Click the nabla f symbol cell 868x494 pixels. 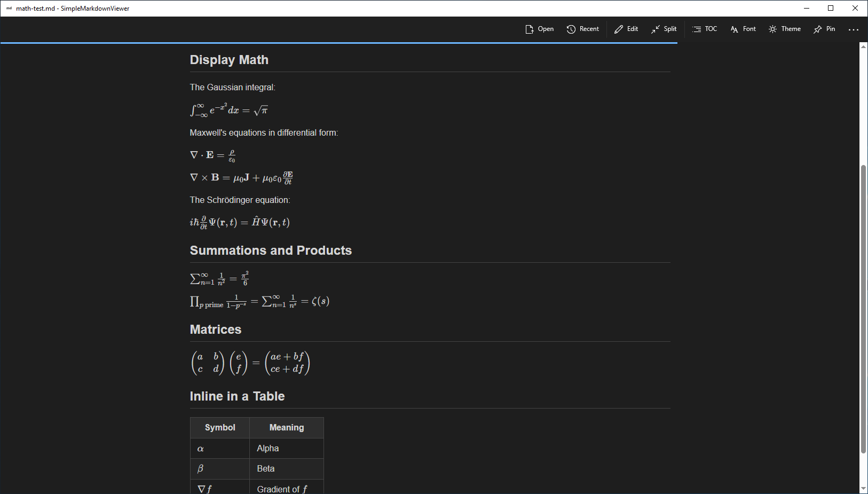(x=220, y=487)
